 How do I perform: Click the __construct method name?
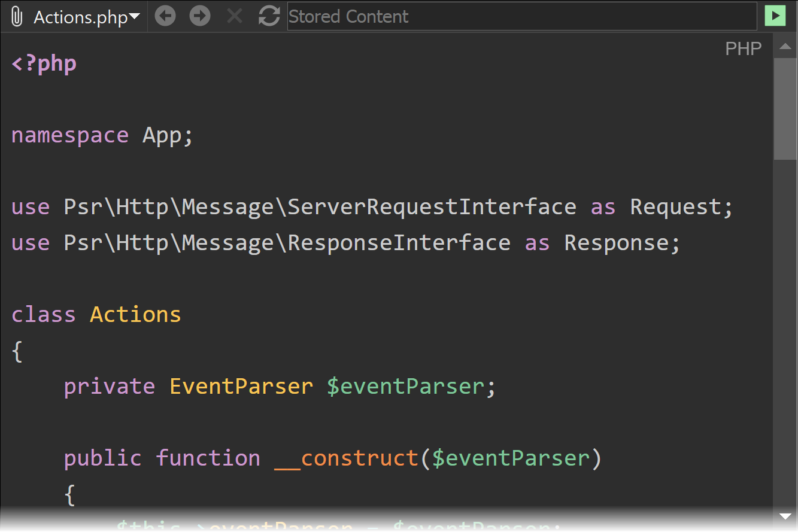click(347, 458)
